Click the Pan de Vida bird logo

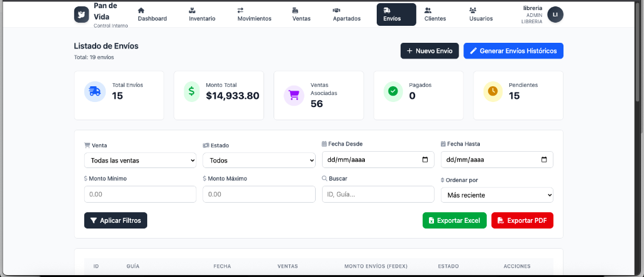(81, 14)
